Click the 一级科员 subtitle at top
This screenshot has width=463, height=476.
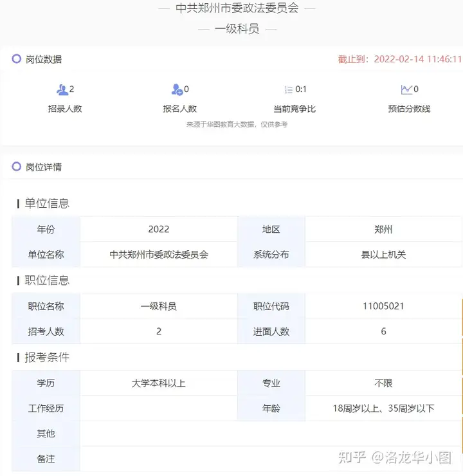[237, 29]
